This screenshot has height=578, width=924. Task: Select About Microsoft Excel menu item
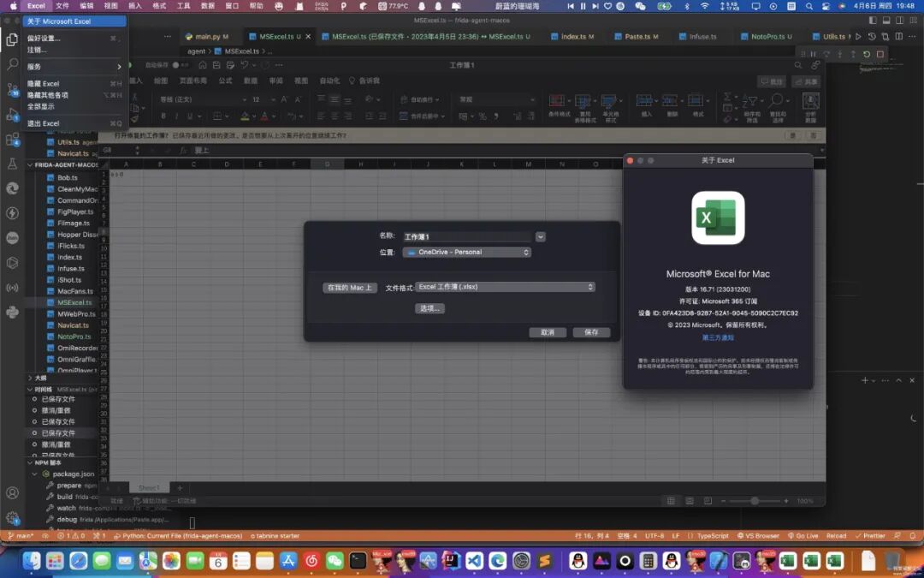click(x=74, y=21)
